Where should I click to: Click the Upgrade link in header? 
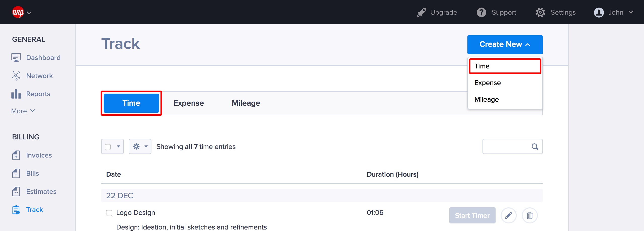(x=437, y=12)
